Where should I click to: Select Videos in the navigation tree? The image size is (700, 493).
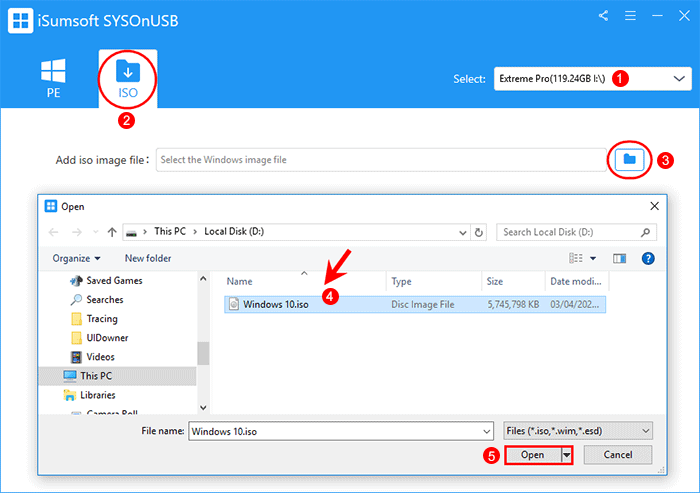(x=93, y=357)
